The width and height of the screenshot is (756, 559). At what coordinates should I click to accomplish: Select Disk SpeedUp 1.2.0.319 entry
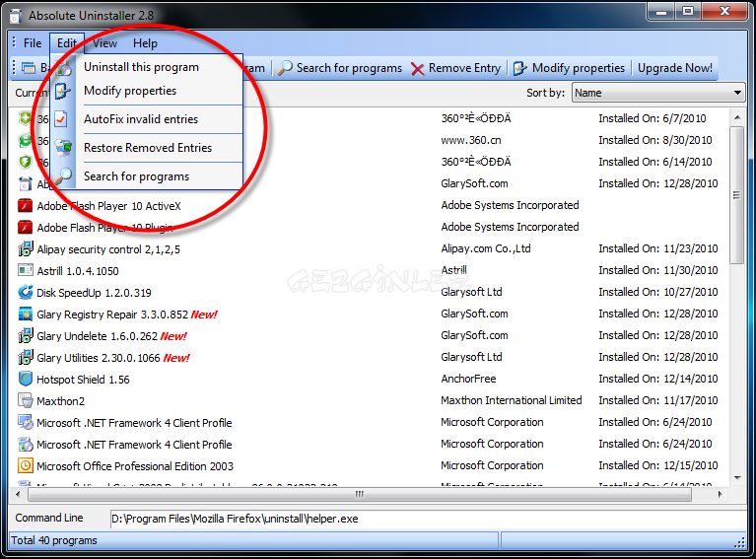94,293
